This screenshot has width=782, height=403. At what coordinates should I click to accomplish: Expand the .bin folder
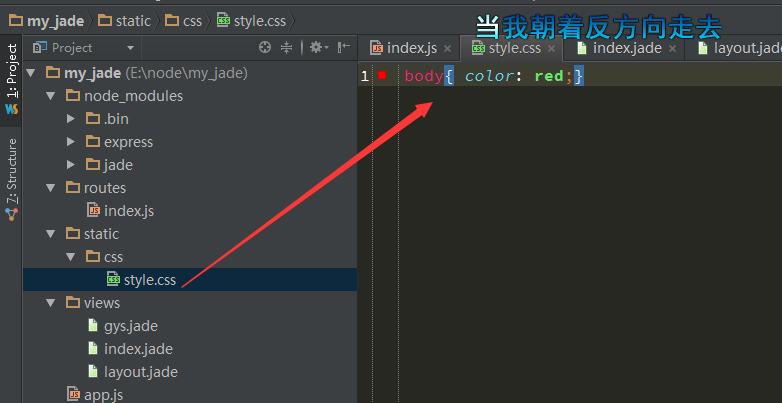point(71,119)
